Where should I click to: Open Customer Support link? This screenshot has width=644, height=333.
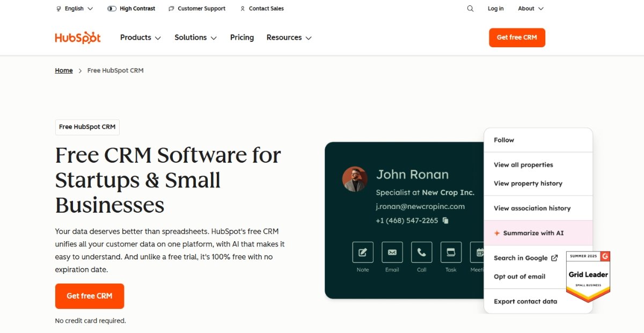196,9
